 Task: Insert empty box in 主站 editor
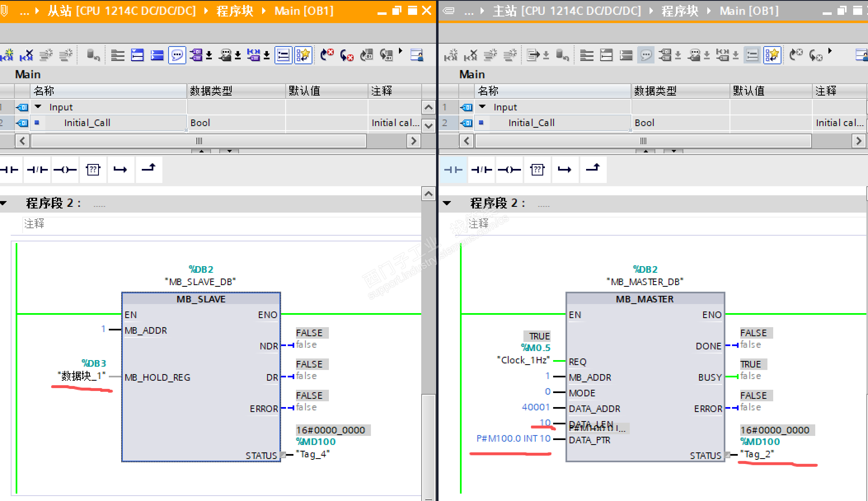click(537, 169)
